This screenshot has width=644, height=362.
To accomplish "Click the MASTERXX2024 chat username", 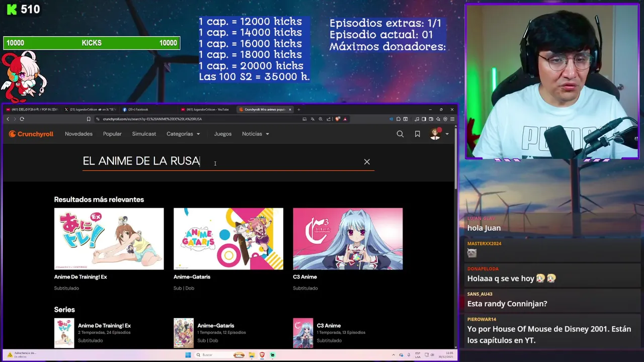I will click(484, 243).
